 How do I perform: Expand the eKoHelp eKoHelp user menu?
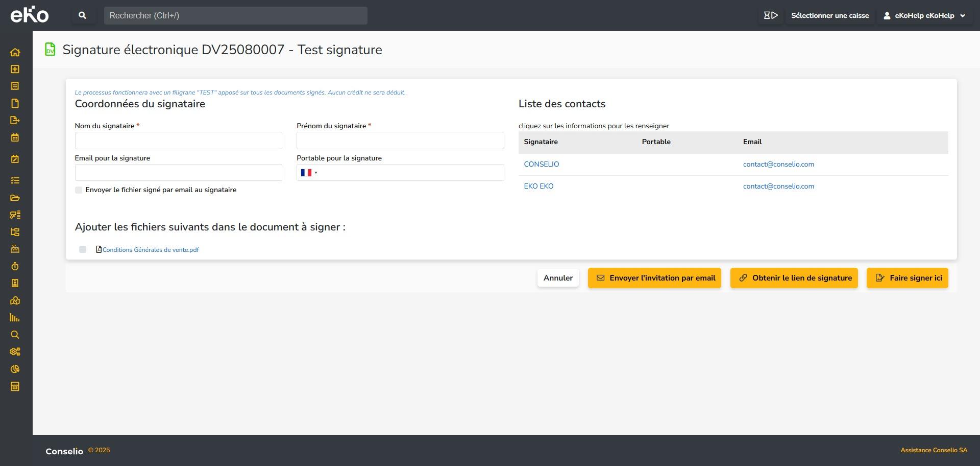[x=924, y=15]
